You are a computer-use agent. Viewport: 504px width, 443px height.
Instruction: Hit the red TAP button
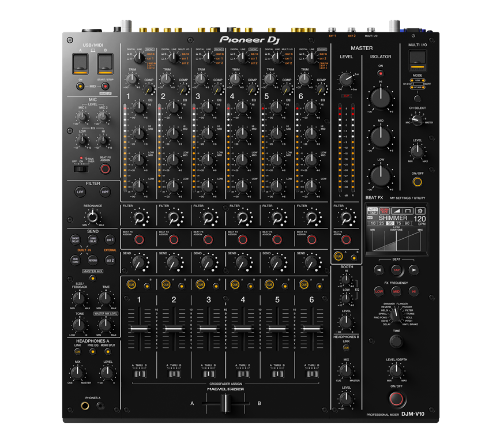[396, 270]
